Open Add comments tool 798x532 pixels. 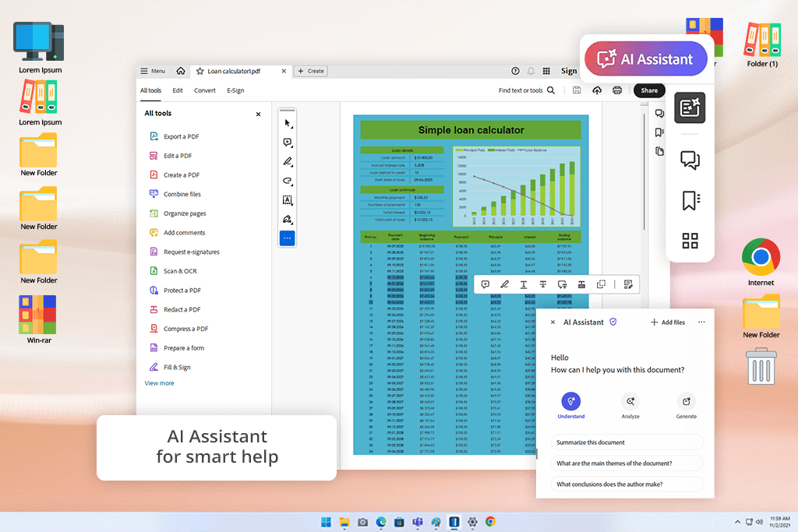(178, 233)
